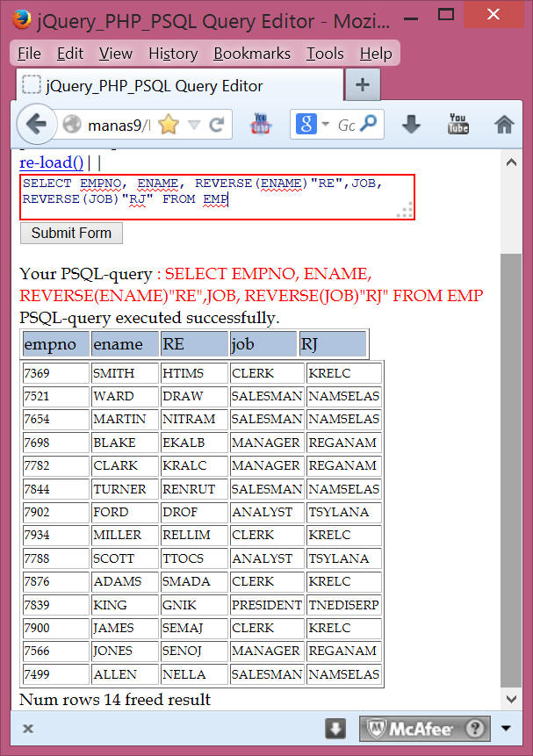533x756 pixels.
Task: Click inside the SQL query text area
Action: click(217, 198)
